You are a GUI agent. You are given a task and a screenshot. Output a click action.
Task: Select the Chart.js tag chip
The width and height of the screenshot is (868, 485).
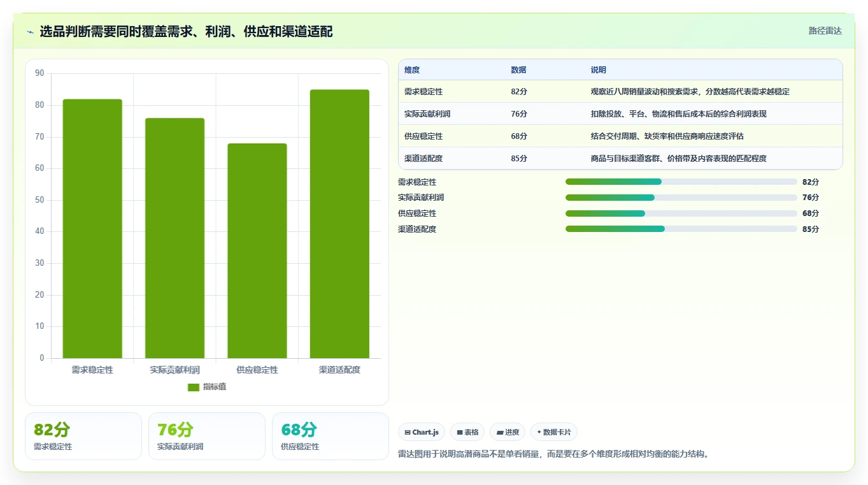coord(422,432)
